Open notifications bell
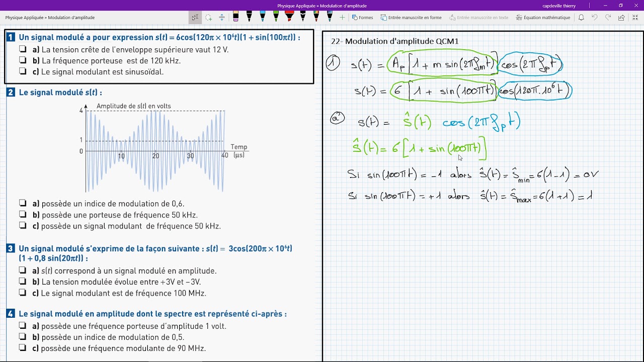 (x=581, y=18)
